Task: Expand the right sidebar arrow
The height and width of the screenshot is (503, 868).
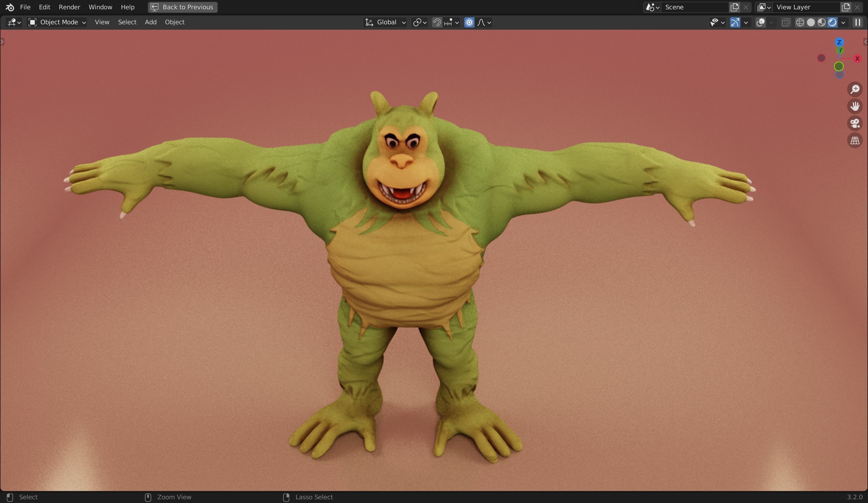Action: tap(865, 42)
